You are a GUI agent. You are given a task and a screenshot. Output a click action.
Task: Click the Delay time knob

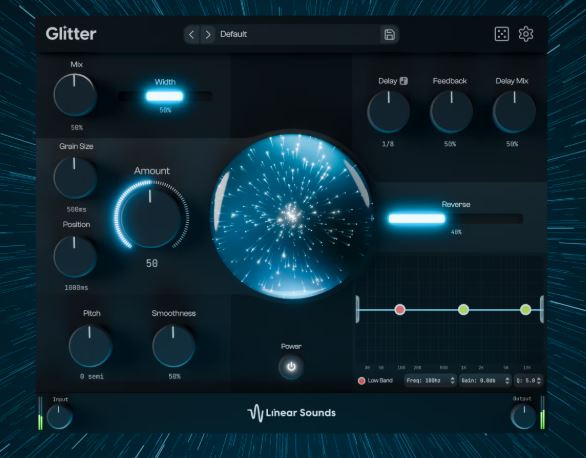388,111
